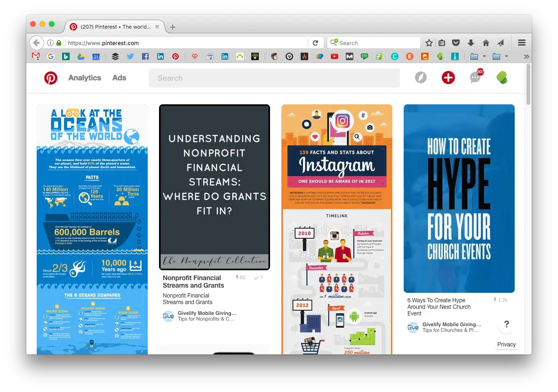The height and width of the screenshot is (392, 558).
Task: Focus the Firefox Search box
Action: [x=374, y=43]
